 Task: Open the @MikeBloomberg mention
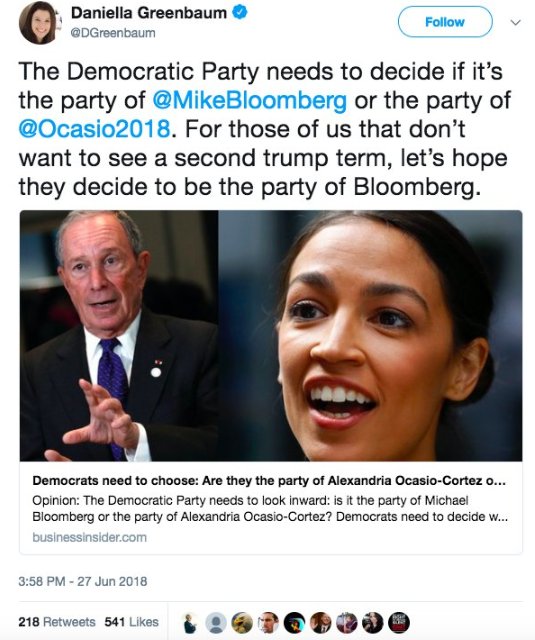coord(250,100)
